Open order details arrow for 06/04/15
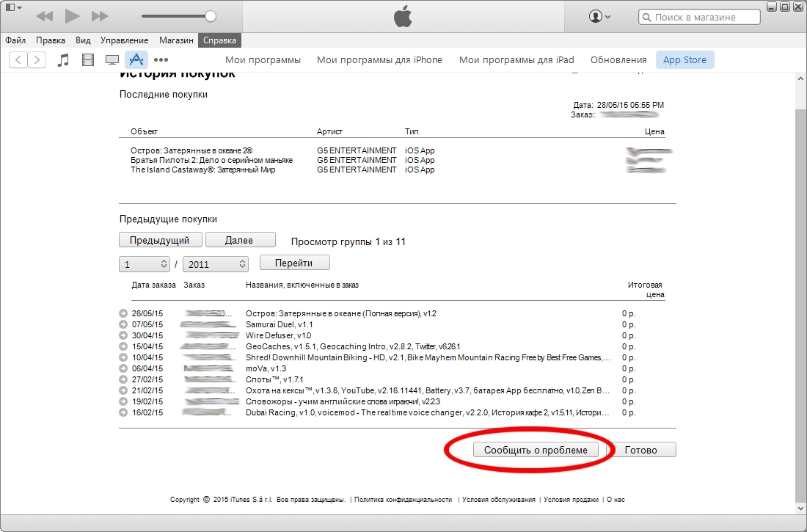The width and height of the screenshot is (807, 532). point(123,368)
